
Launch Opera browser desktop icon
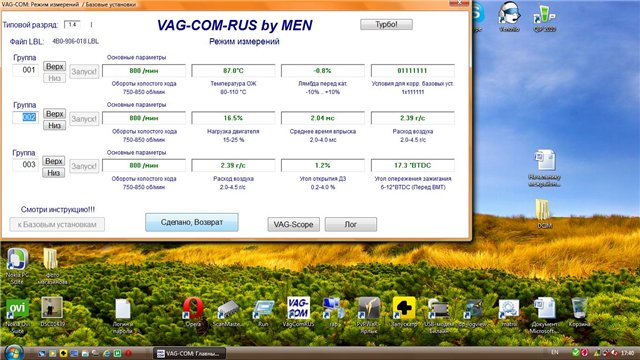click(x=193, y=311)
